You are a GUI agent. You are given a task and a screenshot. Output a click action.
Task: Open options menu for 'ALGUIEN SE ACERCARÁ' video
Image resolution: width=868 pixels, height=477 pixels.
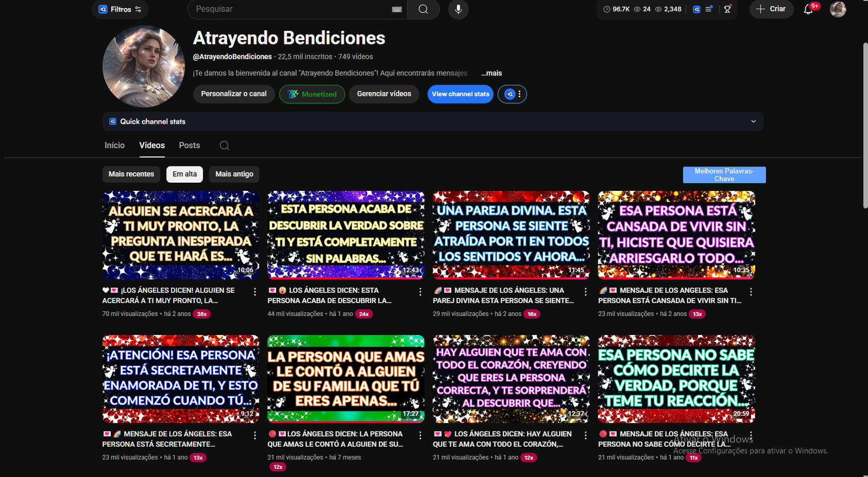tap(255, 292)
